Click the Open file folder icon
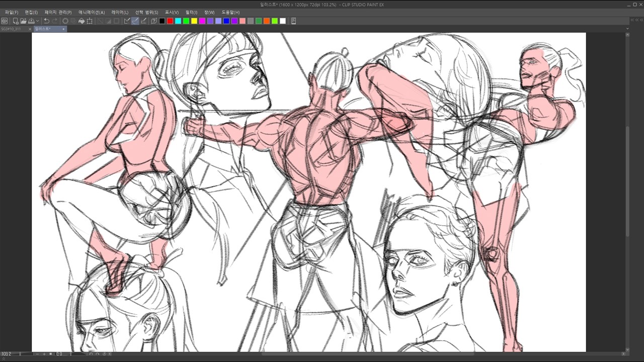This screenshot has height=362, width=644. (x=23, y=21)
